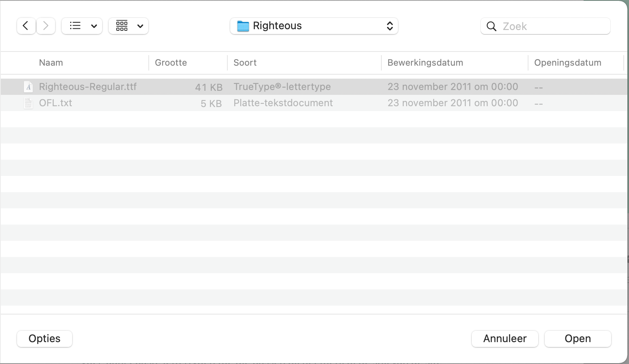Sort files by the Grootte column
629x364 pixels.
pos(171,62)
